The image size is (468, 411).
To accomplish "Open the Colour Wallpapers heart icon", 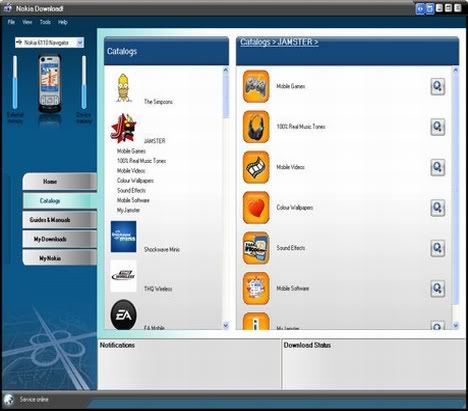I will click(x=256, y=208).
